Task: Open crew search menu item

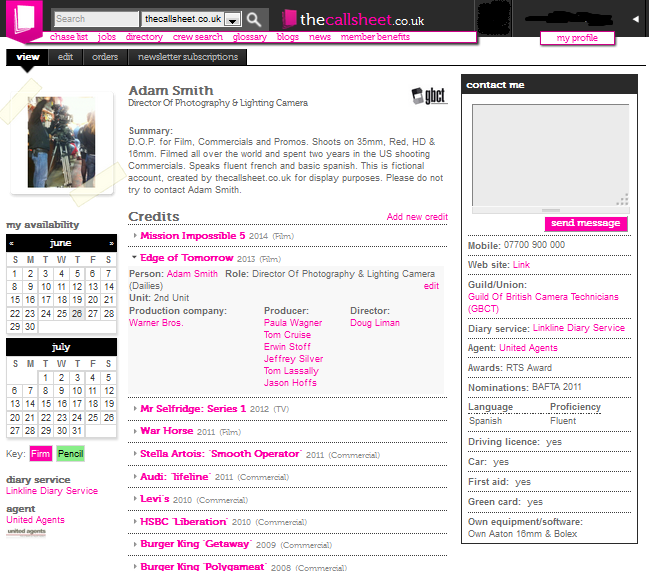Action: pyautogui.click(x=197, y=37)
